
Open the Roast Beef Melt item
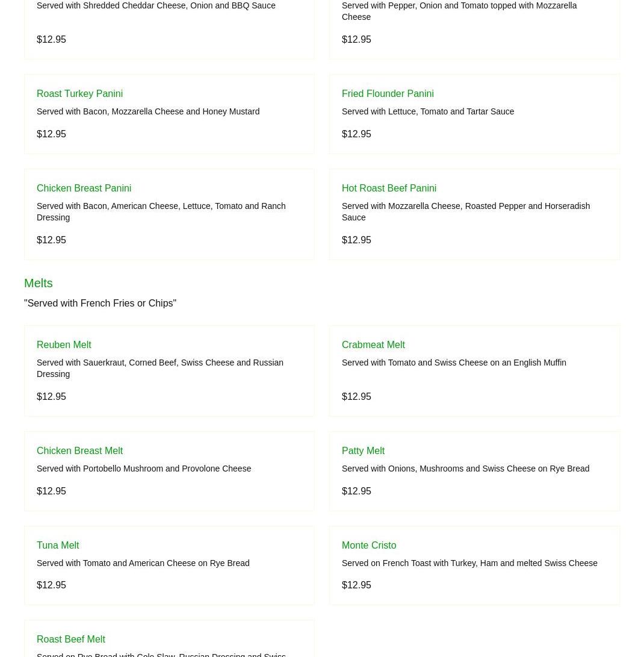(71, 640)
